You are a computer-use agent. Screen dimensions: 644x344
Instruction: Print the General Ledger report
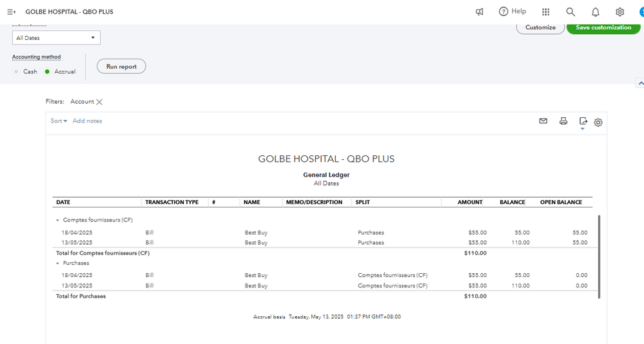(x=563, y=121)
